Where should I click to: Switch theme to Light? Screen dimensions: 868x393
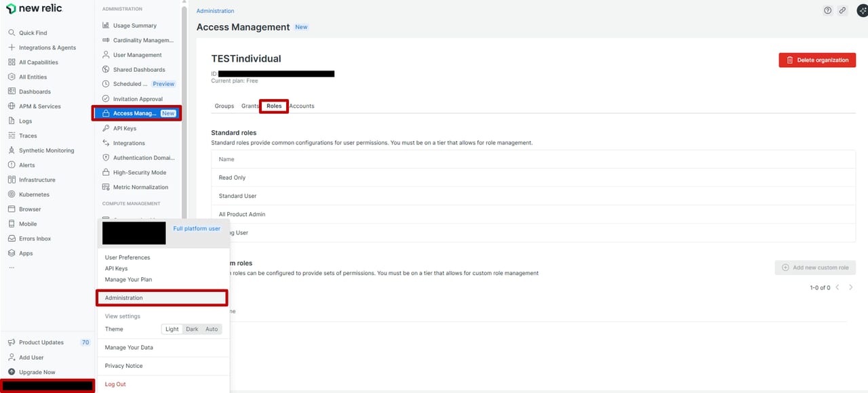point(172,329)
